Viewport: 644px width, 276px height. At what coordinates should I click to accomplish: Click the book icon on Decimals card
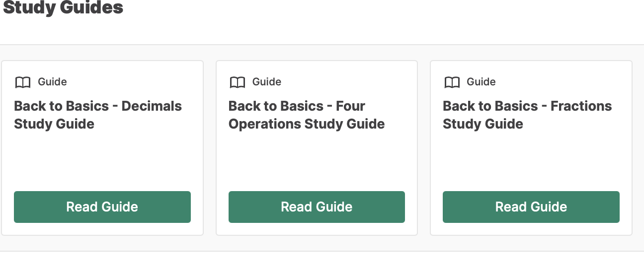point(23,82)
